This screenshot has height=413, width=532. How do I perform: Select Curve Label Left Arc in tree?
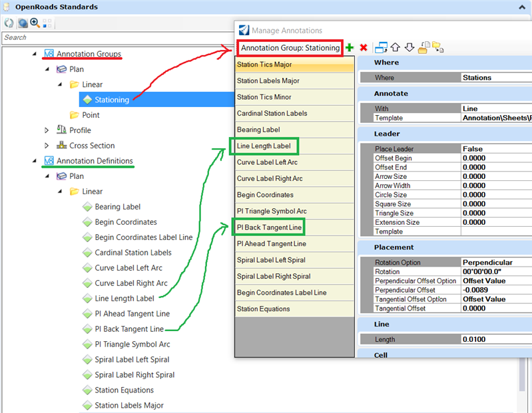pyautogui.click(x=129, y=267)
